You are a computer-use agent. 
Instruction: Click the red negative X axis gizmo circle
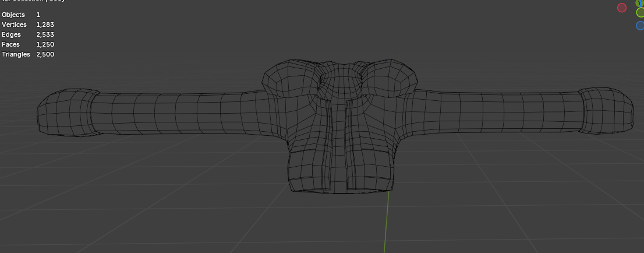point(622,8)
